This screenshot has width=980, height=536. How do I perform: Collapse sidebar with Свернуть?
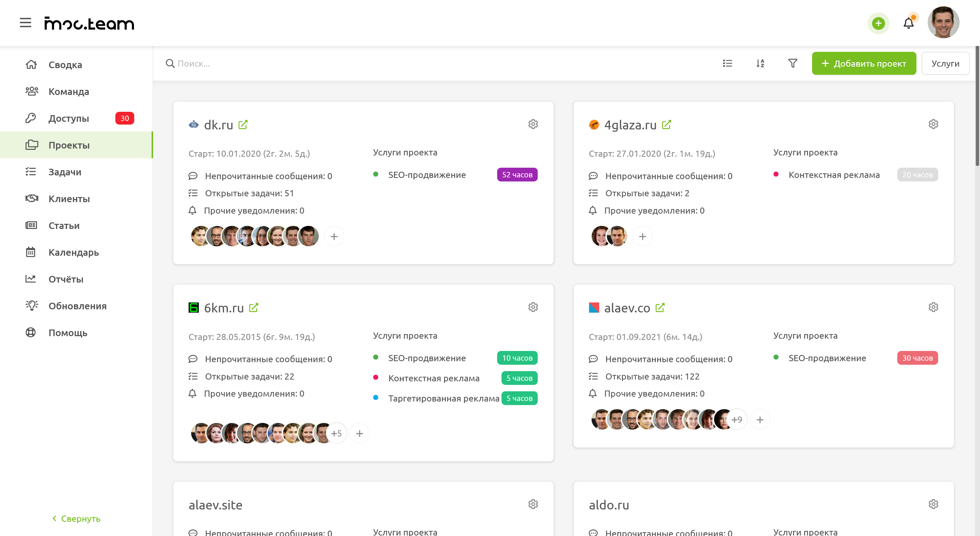point(76,518)
